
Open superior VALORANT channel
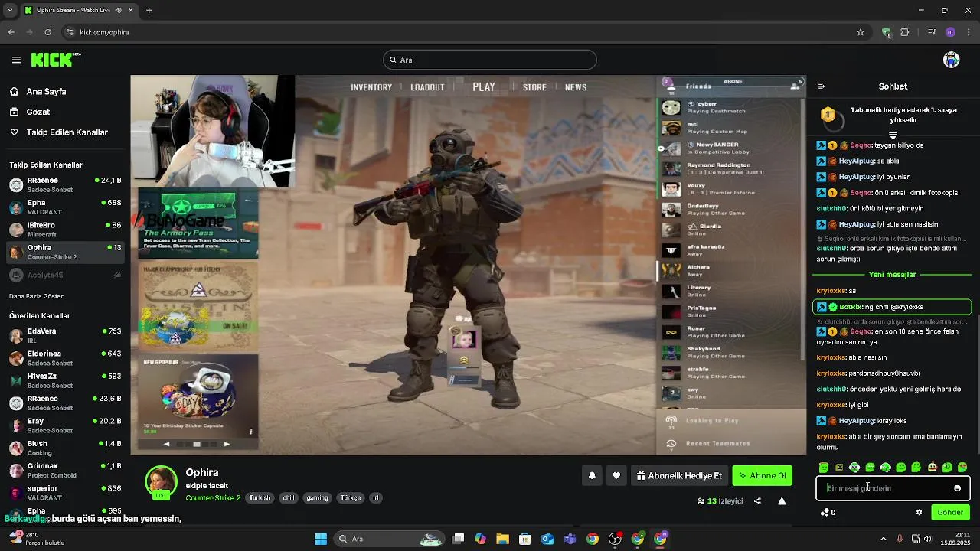coord(64,492)
